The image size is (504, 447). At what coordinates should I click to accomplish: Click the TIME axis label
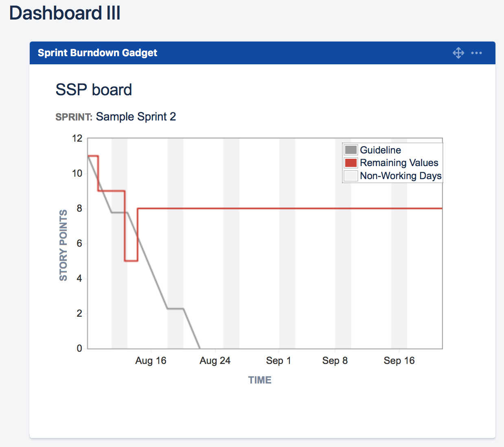point(260,380)
